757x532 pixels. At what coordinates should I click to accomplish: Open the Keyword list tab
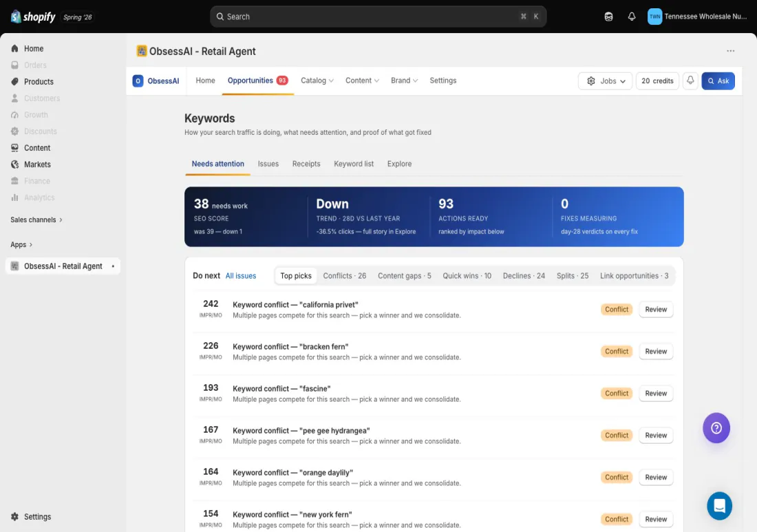click(x=354, y=164)
